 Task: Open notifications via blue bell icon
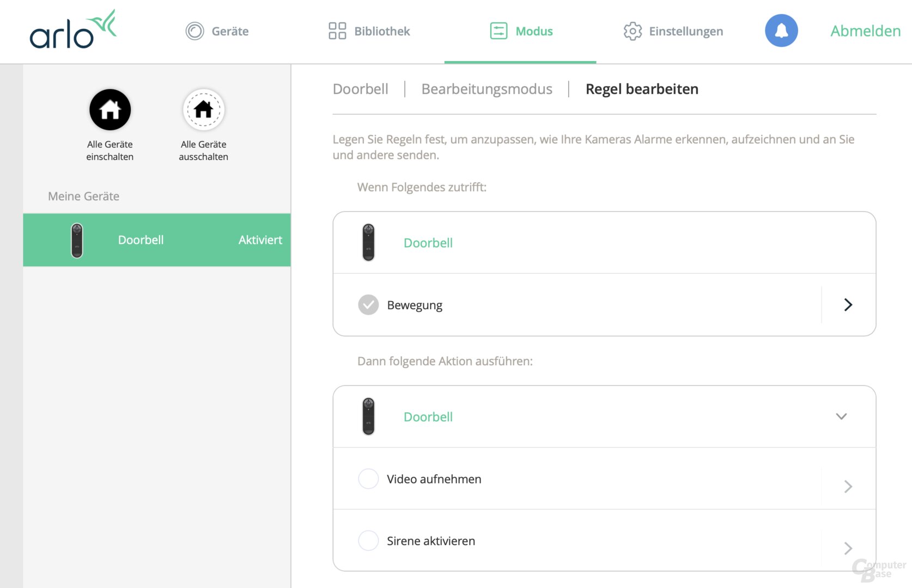(781, 30)
